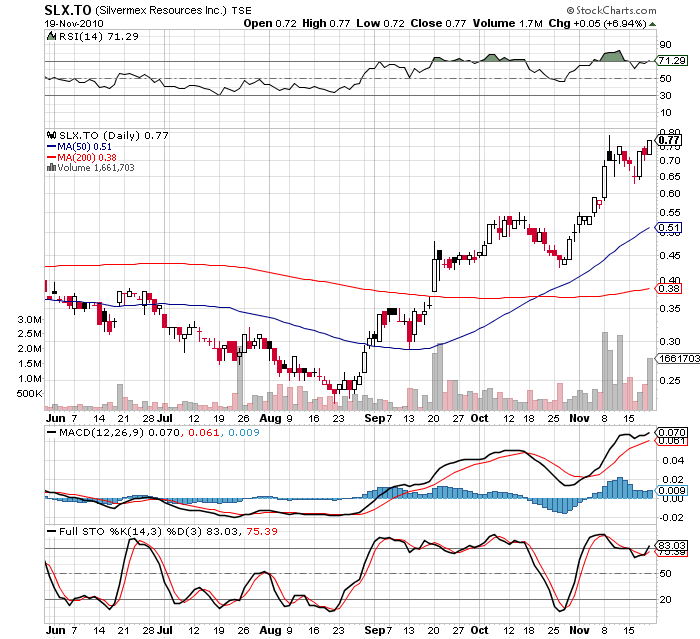The width and height of the screenshot is (700, 639).
Task: Click the 0.77 last price tag on right axis
Action: coord(668,140)
